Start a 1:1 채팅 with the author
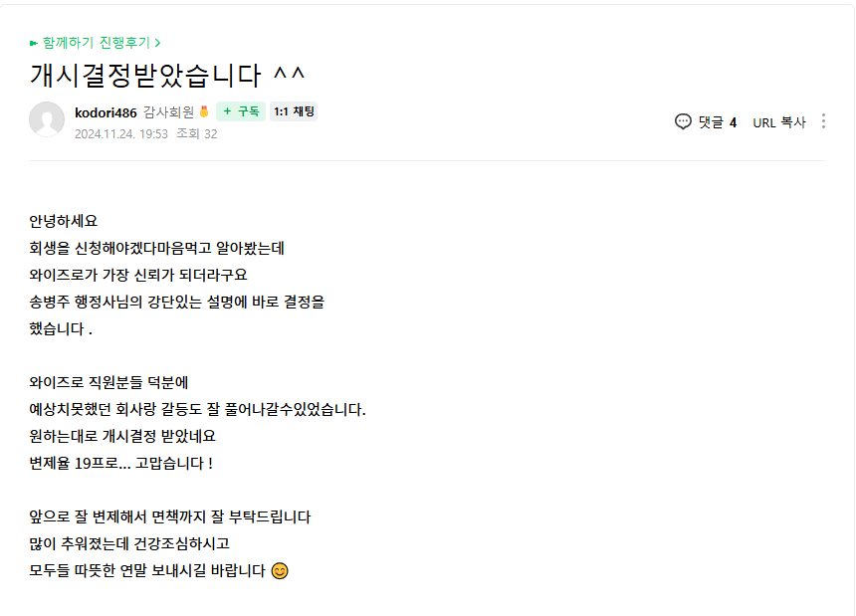This screenshot has width=856, height=616. (x=294, y=112)
